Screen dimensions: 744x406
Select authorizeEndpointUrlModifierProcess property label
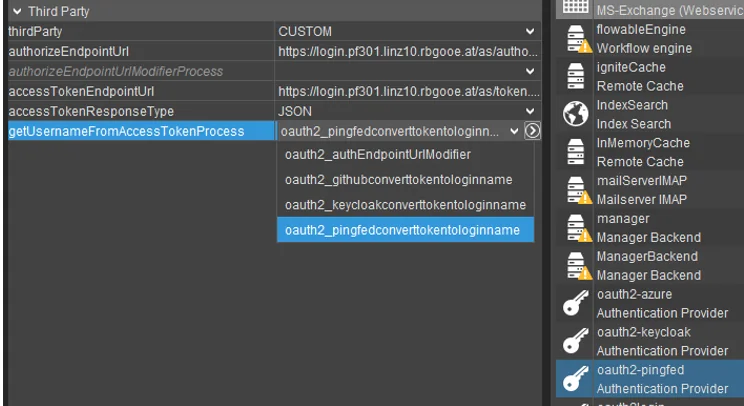[x=116, y=71]
